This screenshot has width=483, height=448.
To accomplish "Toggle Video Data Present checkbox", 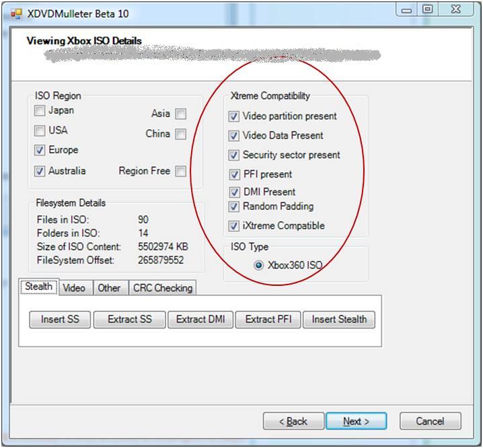I will click(x=234, y=136).
